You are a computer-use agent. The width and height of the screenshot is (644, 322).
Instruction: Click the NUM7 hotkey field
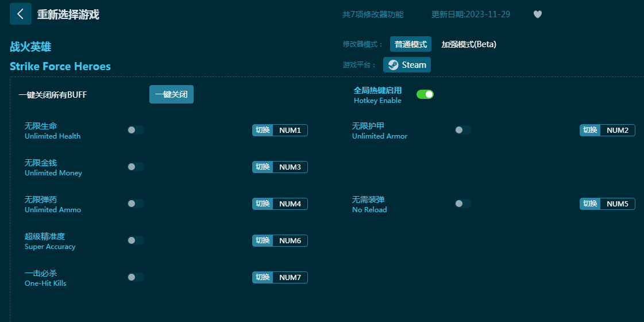click(290, 278)
